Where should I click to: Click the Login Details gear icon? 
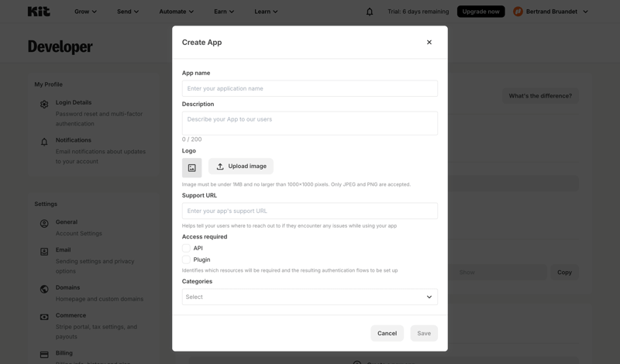pyautogui.click(x=44, y=105)
